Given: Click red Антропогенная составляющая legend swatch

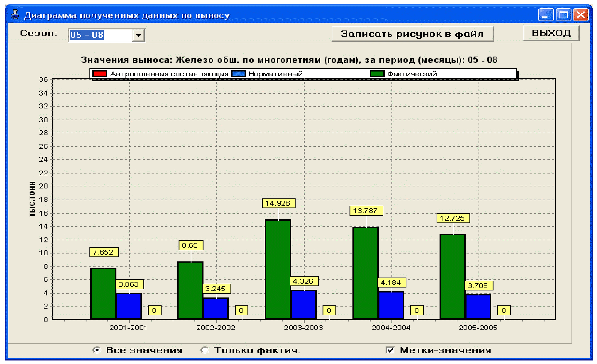Looking at the screenshot, I should 100,74.
